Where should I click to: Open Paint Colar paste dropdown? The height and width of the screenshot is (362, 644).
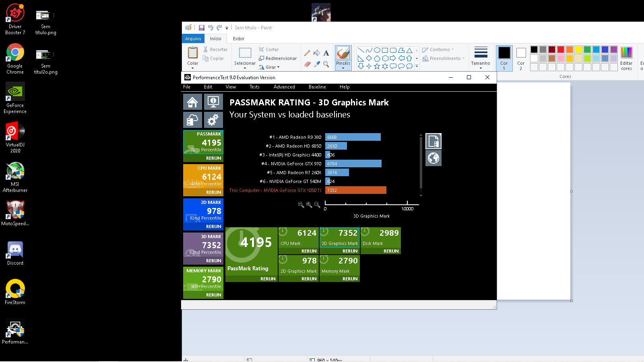192,66
